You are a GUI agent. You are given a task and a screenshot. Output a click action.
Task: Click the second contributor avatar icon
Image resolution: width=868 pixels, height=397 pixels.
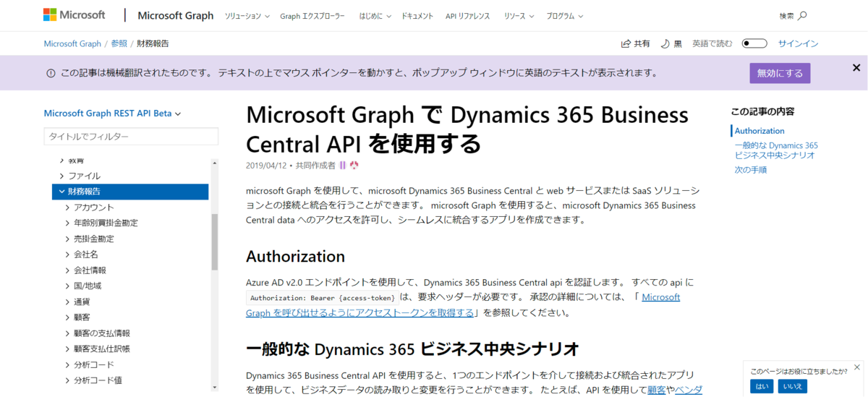click(354, 166)
